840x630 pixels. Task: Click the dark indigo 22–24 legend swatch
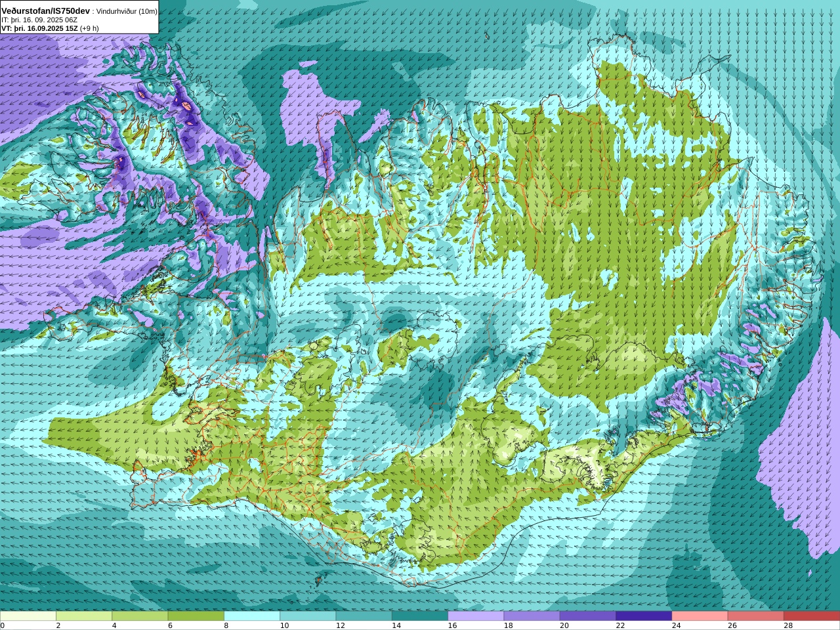coord(644,616)
